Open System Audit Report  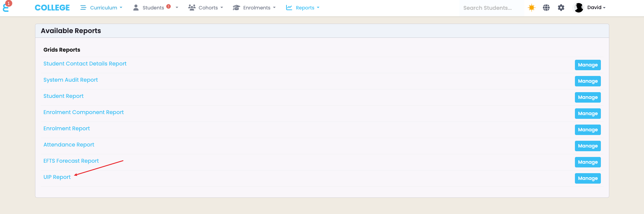coord(70,80)
